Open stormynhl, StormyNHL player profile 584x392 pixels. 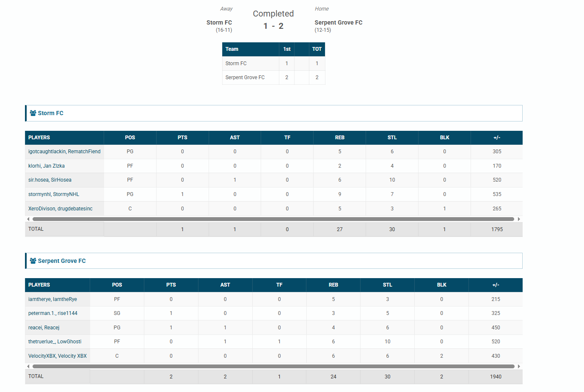tap(54, 194)
